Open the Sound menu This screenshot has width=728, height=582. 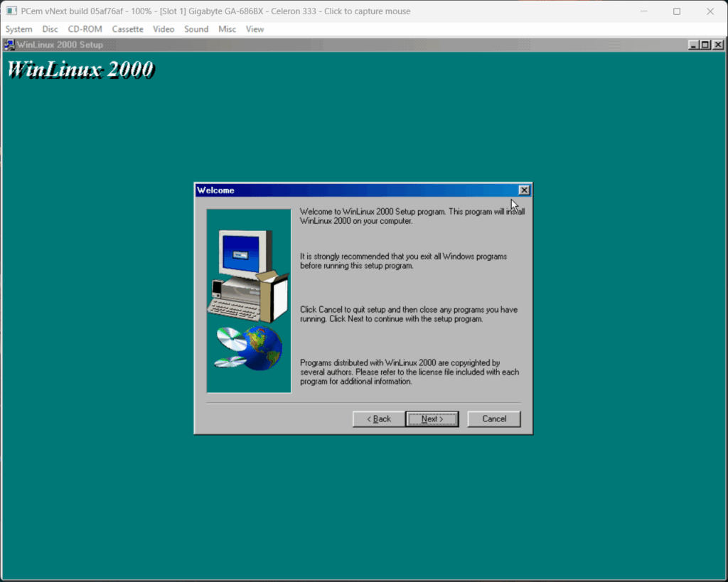coord(196,29)
